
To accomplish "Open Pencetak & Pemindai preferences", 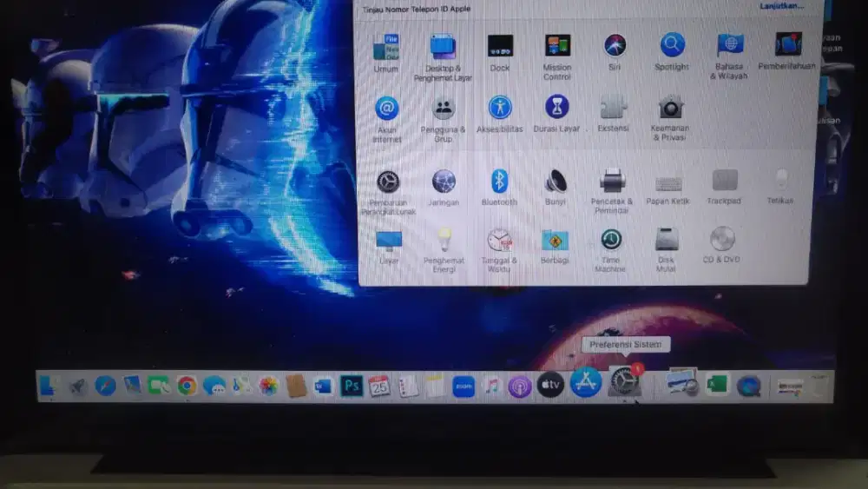I will [x=612, y=181].
